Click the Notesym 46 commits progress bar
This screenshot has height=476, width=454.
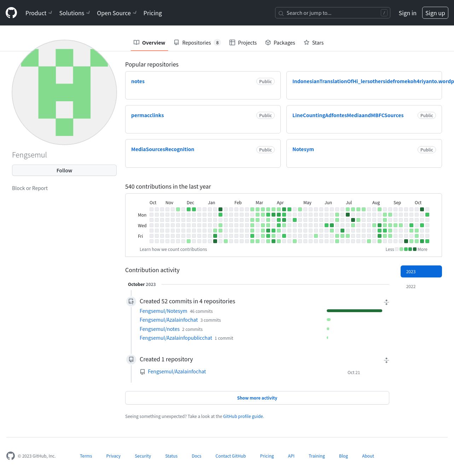pos(354,311)
